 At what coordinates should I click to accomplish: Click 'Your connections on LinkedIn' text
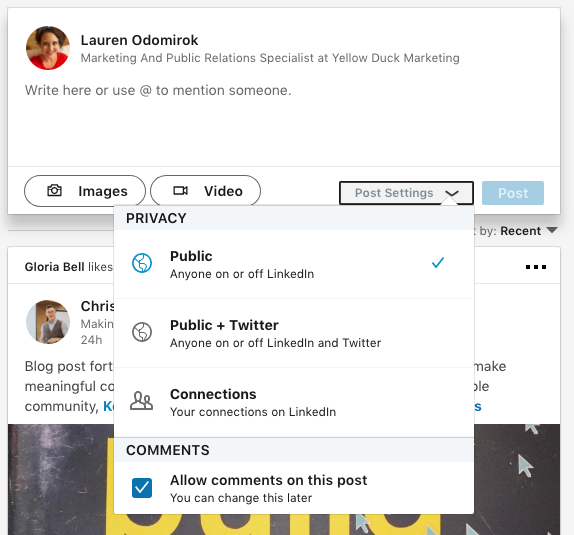tap(253, 412)
